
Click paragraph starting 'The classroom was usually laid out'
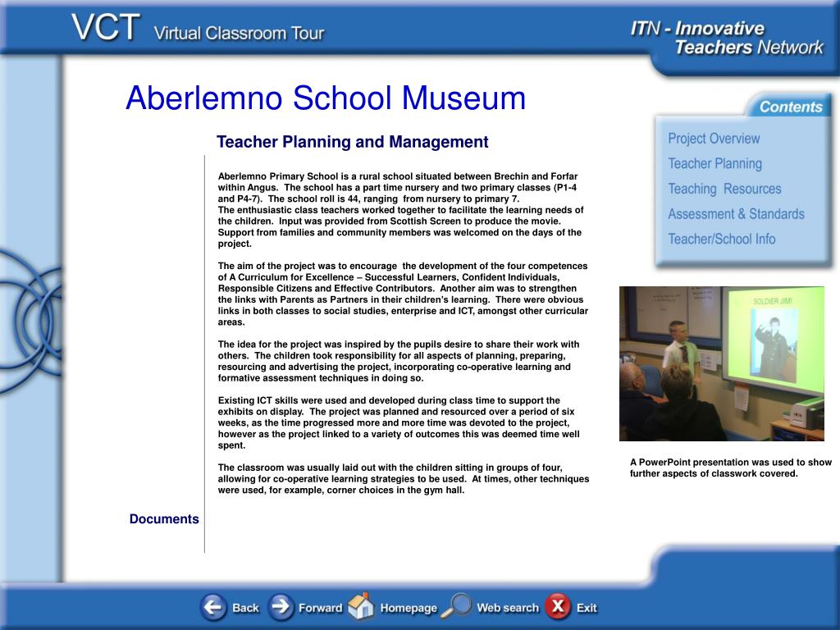pyautogui.click(x=404, y=479)
